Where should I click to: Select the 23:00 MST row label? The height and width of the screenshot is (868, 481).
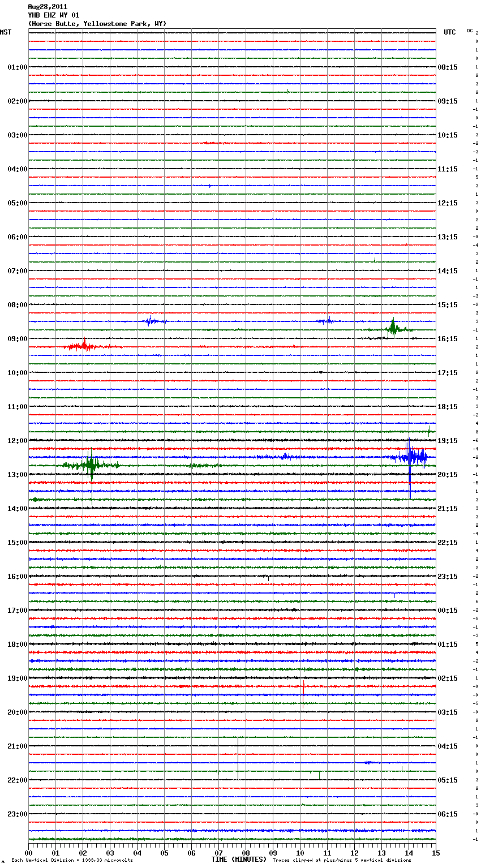[x=17, y=814]
